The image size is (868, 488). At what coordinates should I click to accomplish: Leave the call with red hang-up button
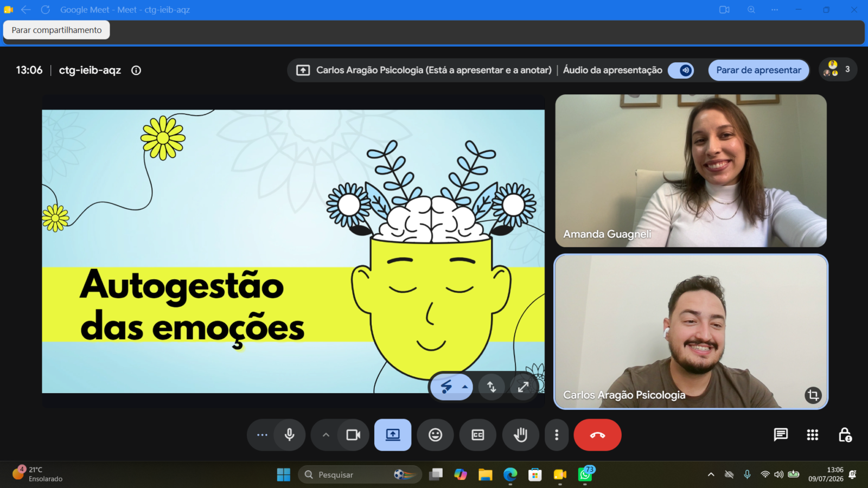coord(597,435)
